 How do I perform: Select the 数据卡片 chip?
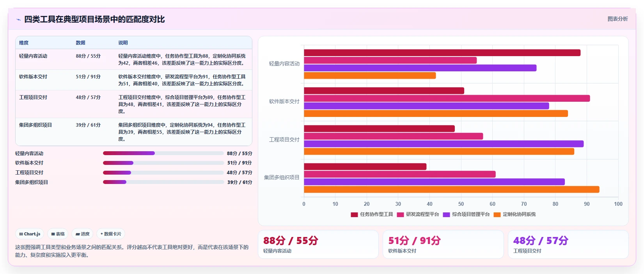[111, 234]
